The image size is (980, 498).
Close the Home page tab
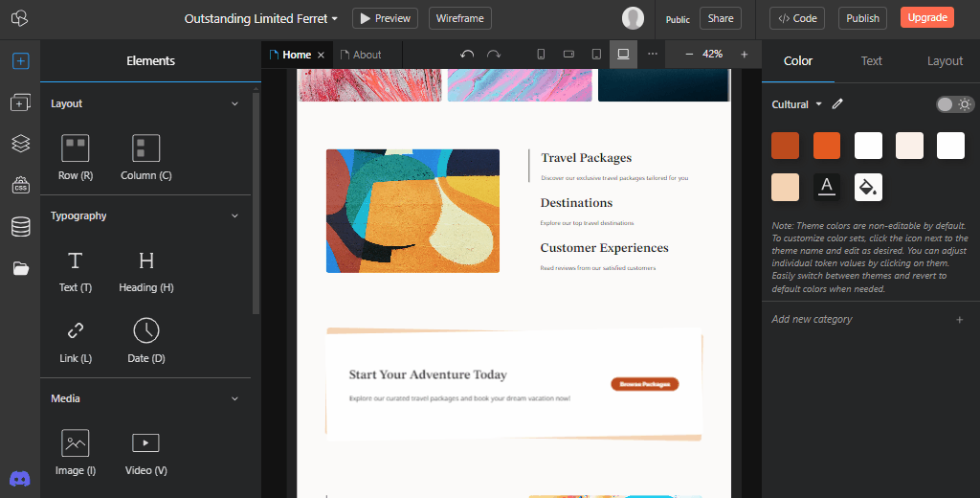321,55
